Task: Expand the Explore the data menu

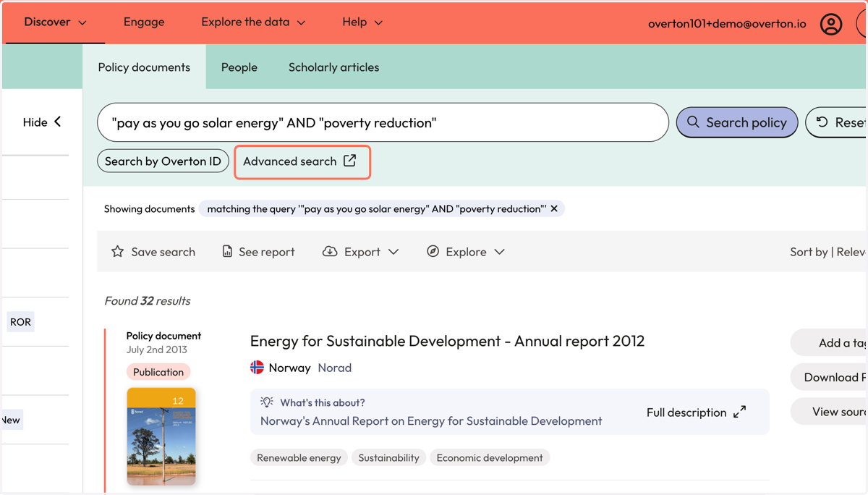Action: click(x=253, y=22)
